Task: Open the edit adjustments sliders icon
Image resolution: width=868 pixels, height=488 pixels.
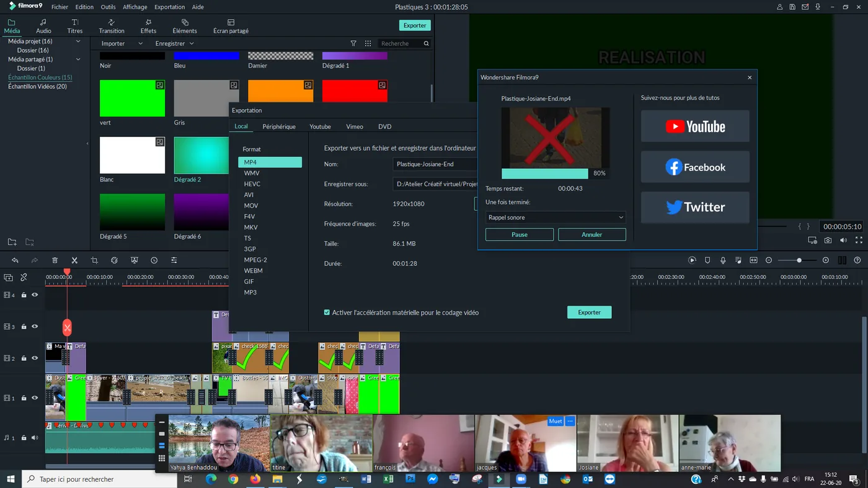Action: [x=174, y=260]
